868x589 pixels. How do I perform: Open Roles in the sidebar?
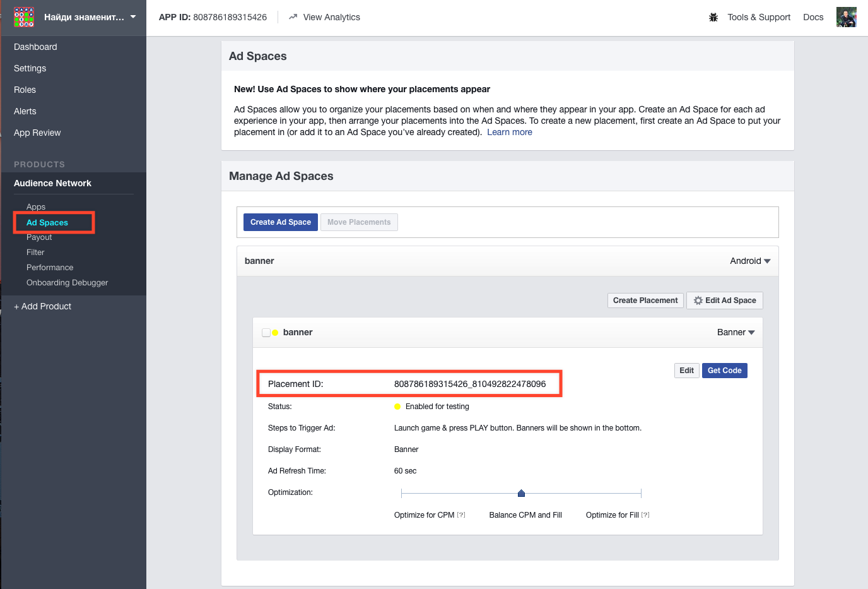(x=25, y=90)
